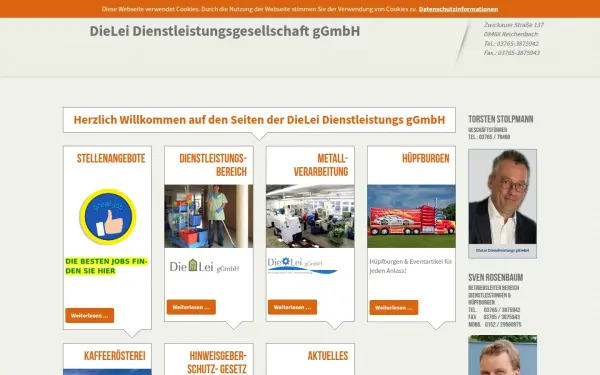Click Weiterlesen button in Hüpfburgen card

394,308
